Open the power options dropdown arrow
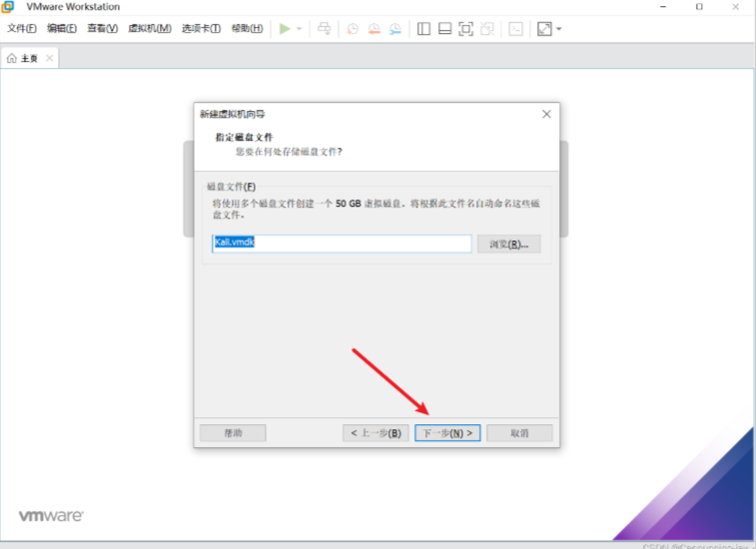The image size is (756, 549). [299, 29]
